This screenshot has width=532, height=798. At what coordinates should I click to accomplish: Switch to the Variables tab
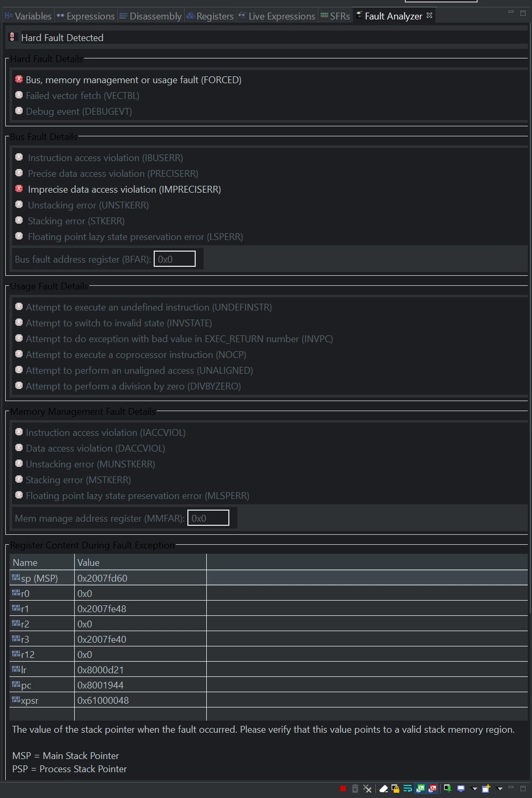tap(28, 16)
